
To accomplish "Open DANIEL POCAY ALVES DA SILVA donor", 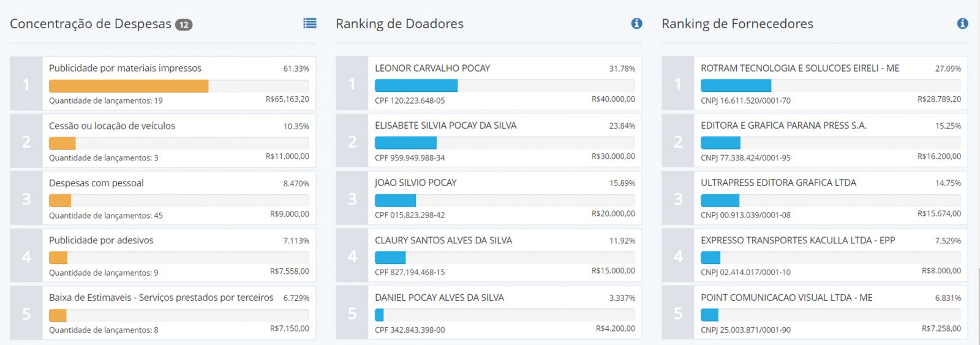I will coord(439,298).
